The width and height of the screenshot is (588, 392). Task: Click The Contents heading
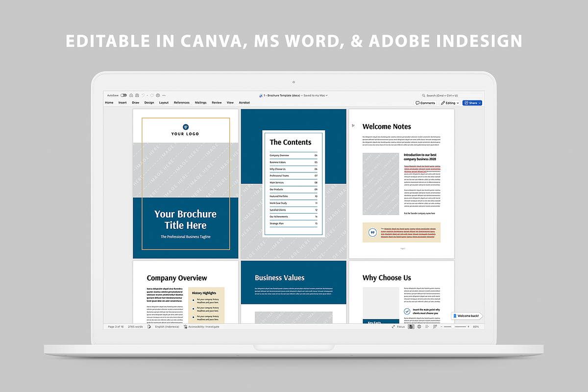[x=290, y=142]
